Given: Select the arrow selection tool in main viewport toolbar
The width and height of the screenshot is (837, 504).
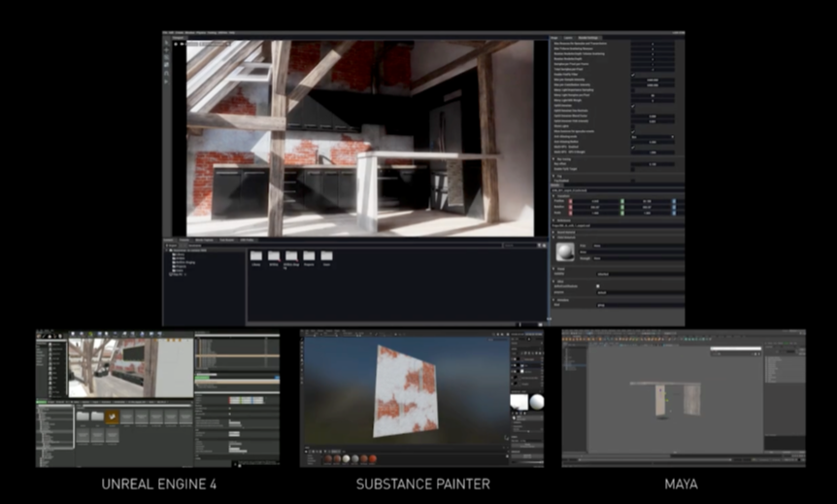Looking at the screenshot, I should pyautogui.click(x=168, y=45).
